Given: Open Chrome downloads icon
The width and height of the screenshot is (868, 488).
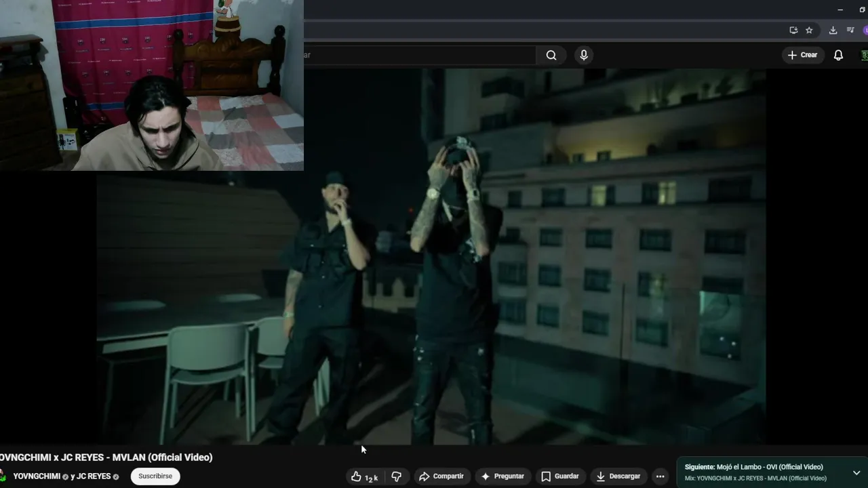Looking at the screenshot, I should coord(833,30).
